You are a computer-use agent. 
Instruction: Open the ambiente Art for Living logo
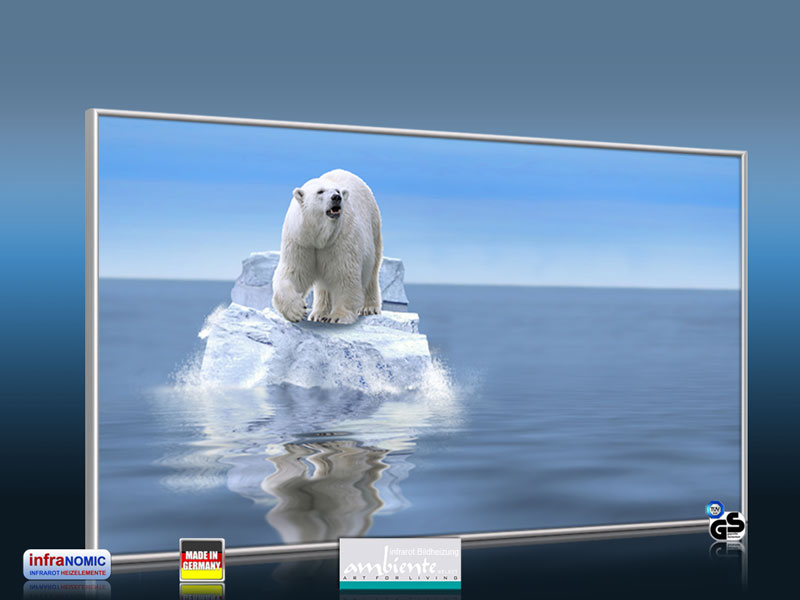(400, 563)
